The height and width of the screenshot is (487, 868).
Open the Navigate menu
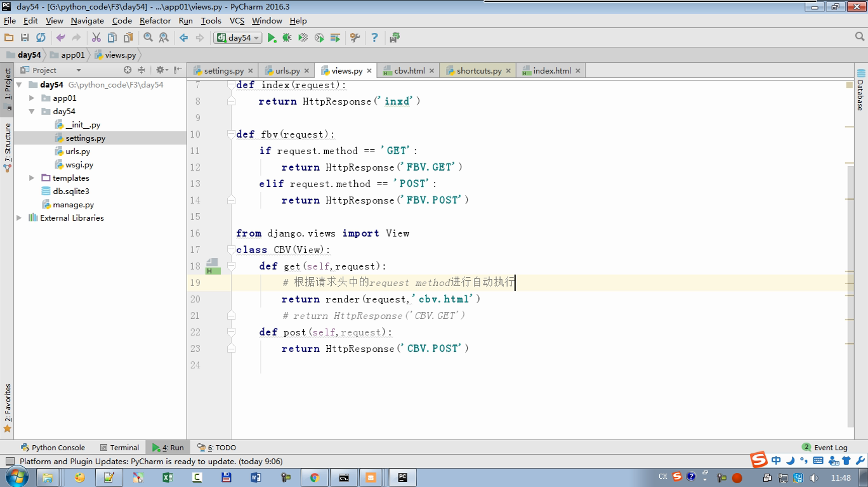[x=87, y=21]
